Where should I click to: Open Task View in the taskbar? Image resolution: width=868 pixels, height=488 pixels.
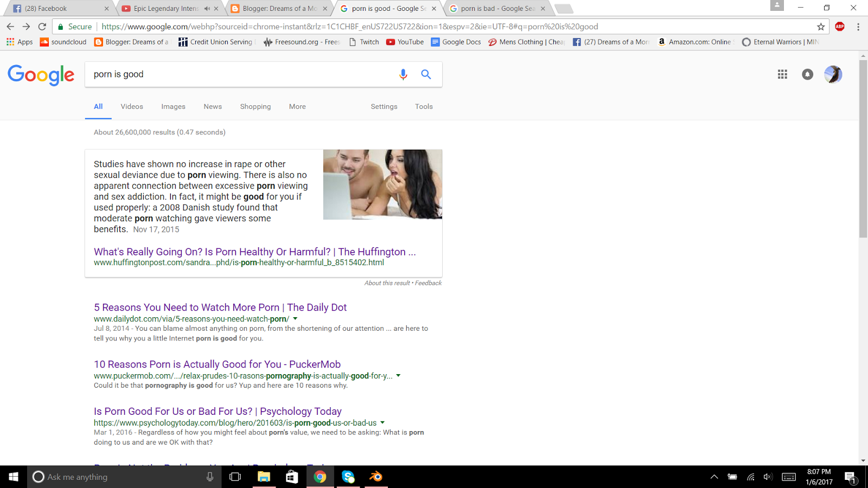pyautogui.click(x=235, y=477)
